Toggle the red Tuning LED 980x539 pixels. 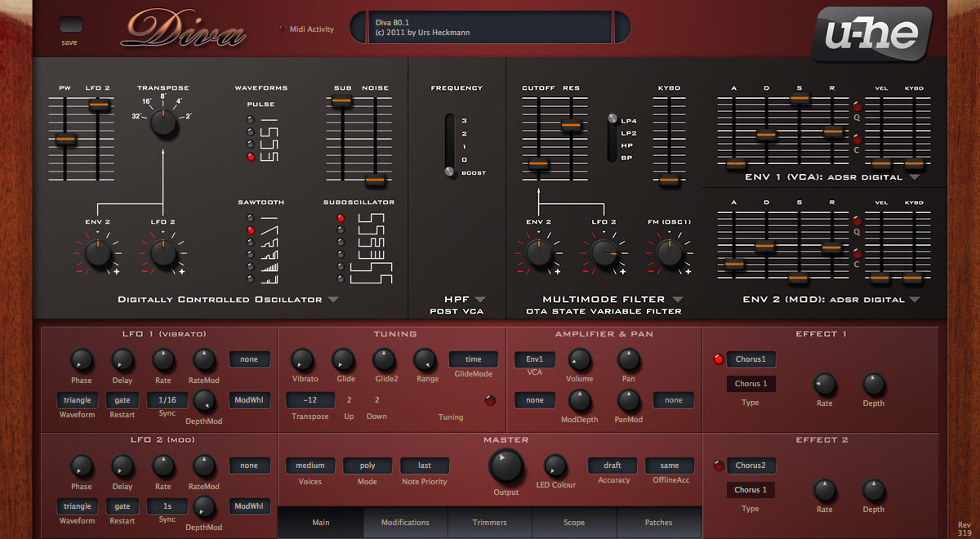[x=490, y=400]
